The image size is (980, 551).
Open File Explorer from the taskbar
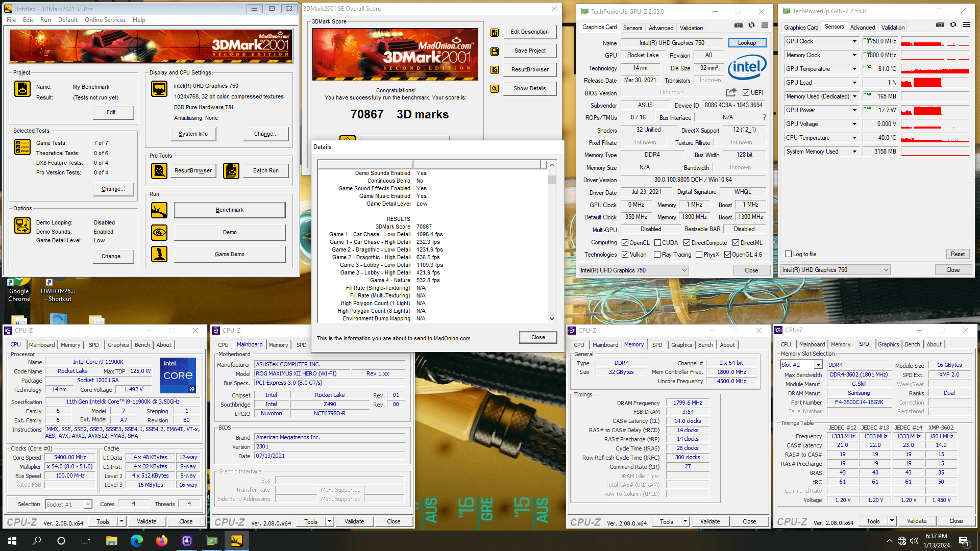point(111,541)
